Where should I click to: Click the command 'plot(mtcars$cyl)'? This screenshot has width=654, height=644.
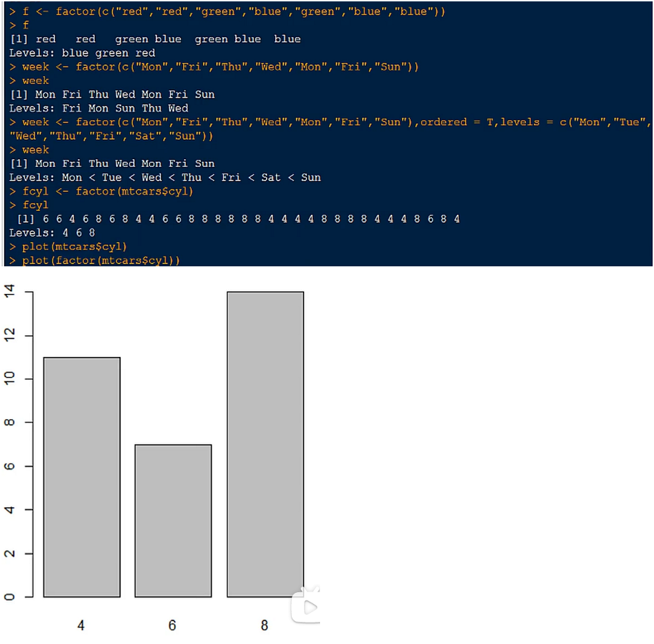(x=68, y=247)
